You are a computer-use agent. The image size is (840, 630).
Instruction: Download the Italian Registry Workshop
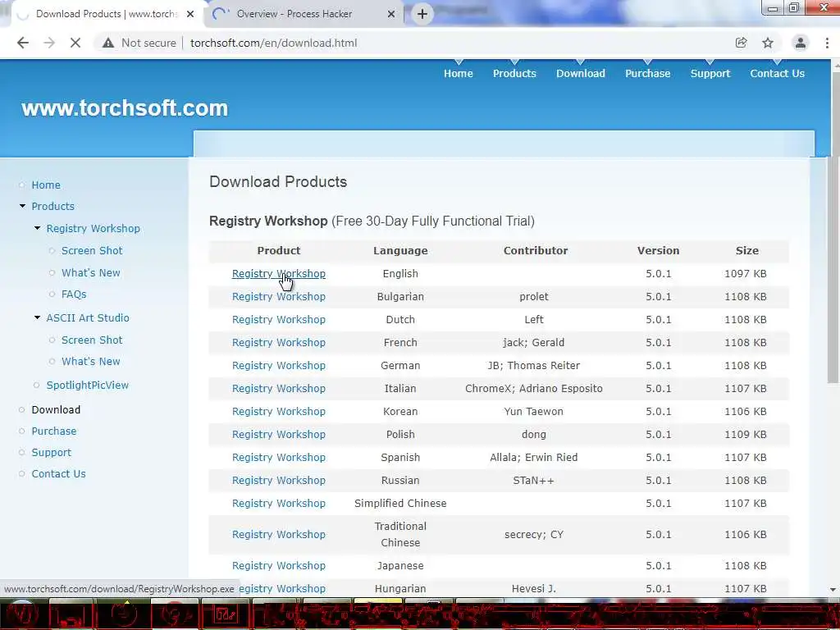(x=279, y=389)
